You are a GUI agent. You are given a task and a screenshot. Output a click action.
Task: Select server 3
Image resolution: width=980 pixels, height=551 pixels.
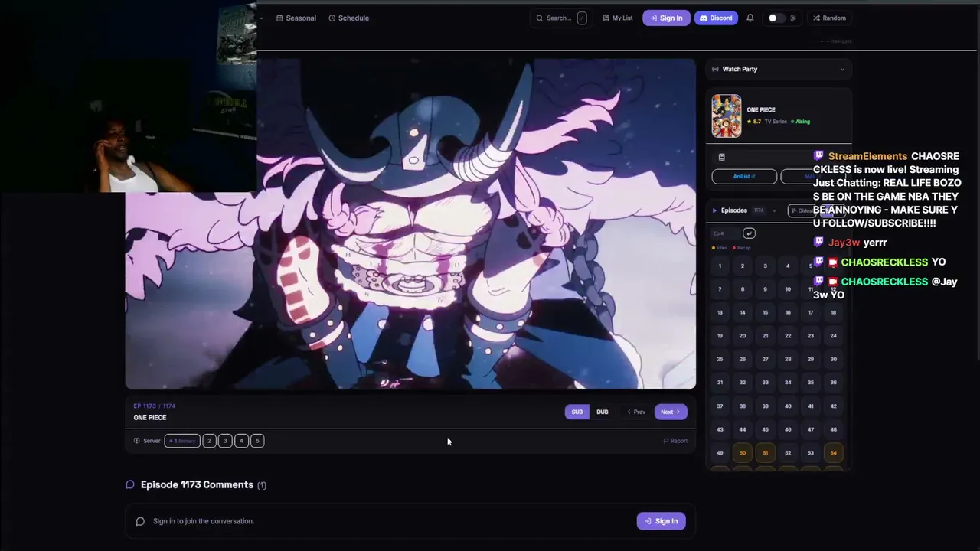(x=225, y=441)
